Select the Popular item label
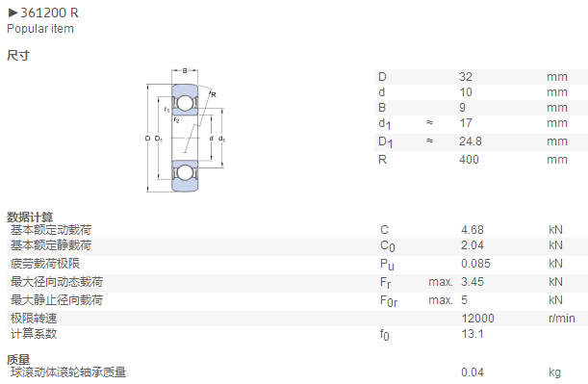 tap(40, 29)
